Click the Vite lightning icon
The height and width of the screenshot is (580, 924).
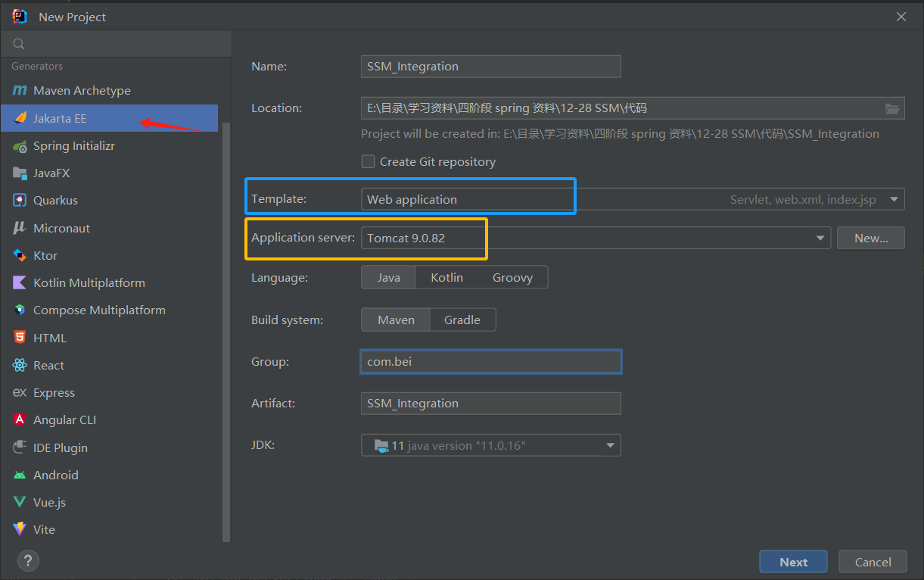pos(20,530)
